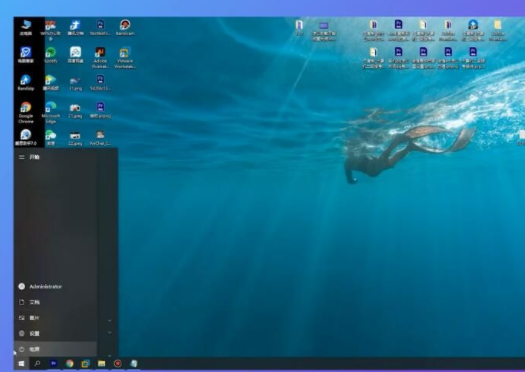Expand the chevron beside the Pictures row

pyautogui.click(x=109, y=320)
